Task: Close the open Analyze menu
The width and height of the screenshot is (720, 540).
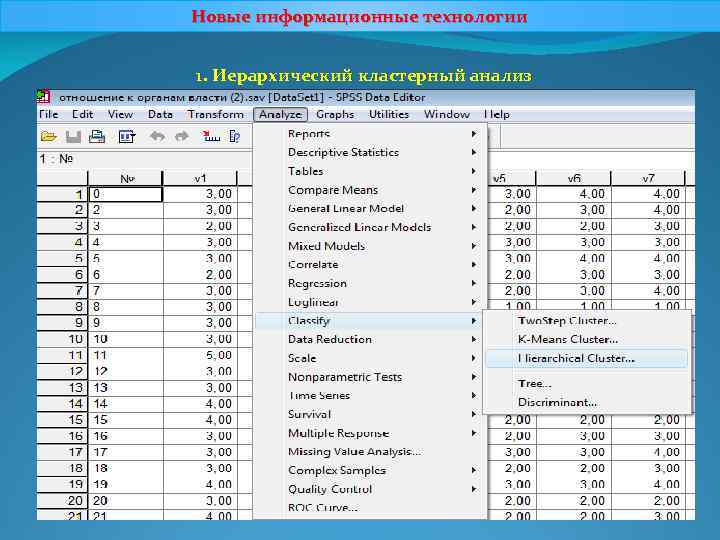Action: click(x=281, y=114)
